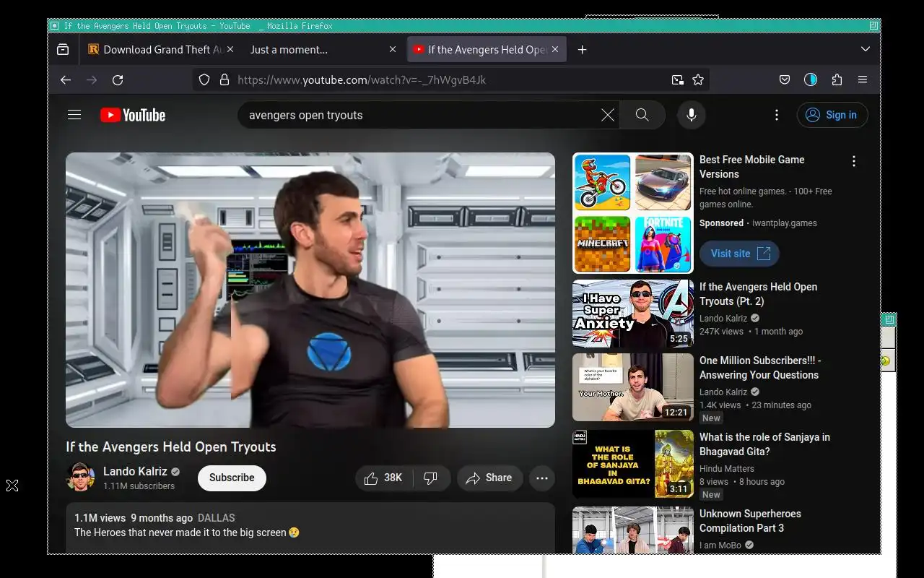Dislike the video with thumbs down
924x578 pixels.
[x=431, y=478]
